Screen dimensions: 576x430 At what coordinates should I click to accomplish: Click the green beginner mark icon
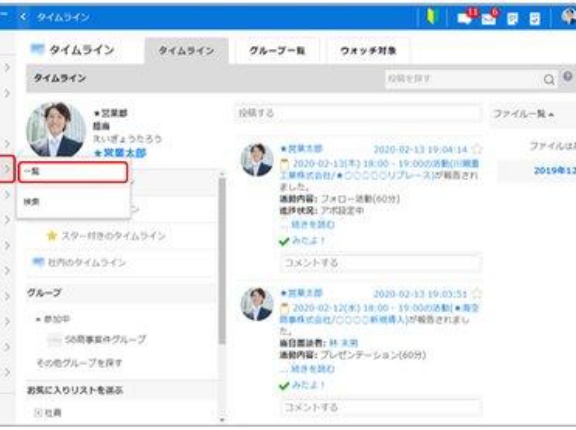pos(431,17)
